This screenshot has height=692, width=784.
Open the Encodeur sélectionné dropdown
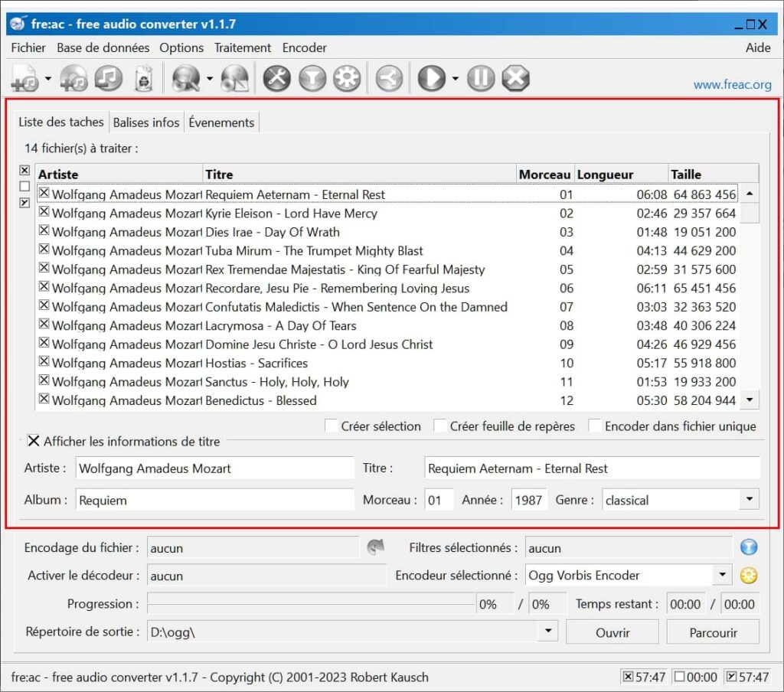[x=722, y=575]
